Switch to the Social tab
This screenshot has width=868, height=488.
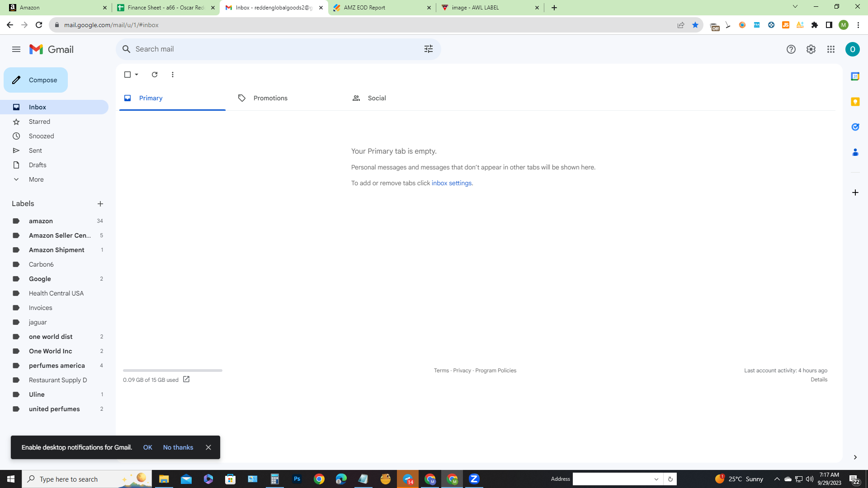401,98
